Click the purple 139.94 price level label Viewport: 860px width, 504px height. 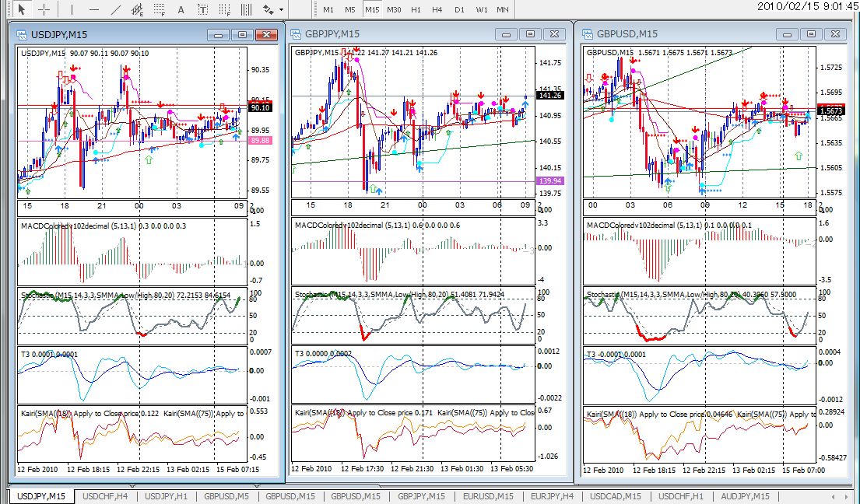(x=550, y=180)
